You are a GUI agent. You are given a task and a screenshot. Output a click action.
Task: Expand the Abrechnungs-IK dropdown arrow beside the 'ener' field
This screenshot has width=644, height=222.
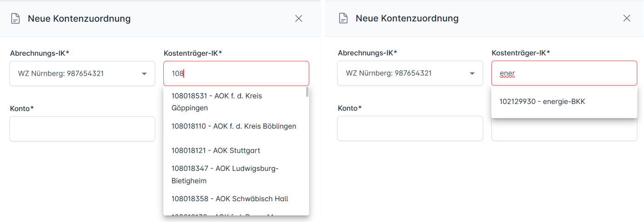[472, 74]
